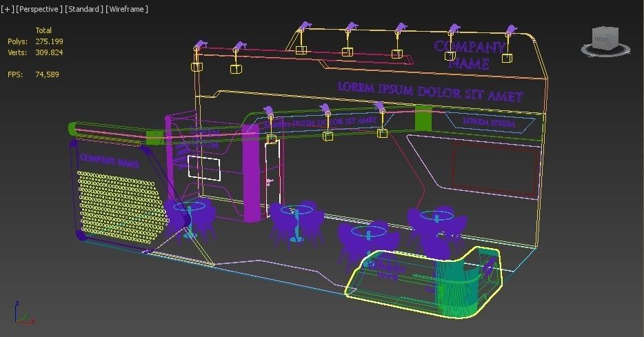Open the Perspective viewport view menu

click(x=39, y=9)
